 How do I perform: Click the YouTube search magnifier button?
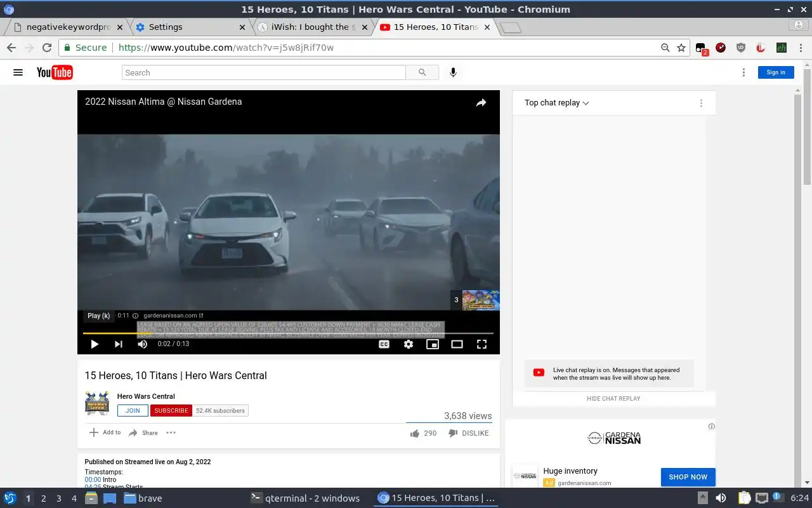pyautogui.click(x=422, y=72)
